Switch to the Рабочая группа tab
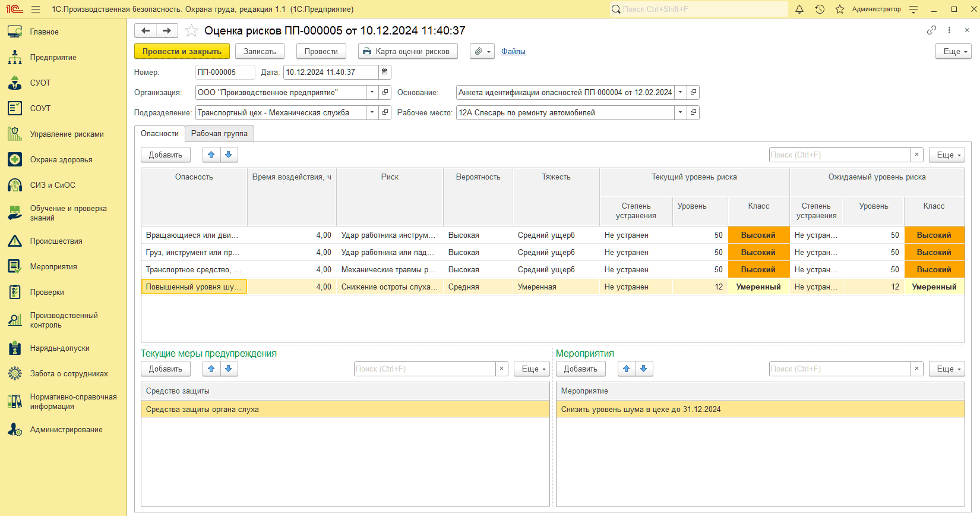980x516 pixels. tap(219, 134)
